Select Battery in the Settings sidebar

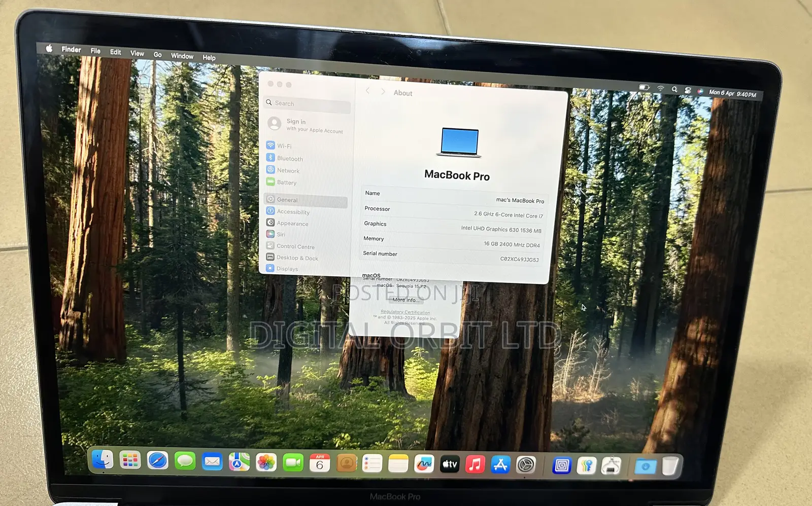pyautogui.click(x=282, y=182)
